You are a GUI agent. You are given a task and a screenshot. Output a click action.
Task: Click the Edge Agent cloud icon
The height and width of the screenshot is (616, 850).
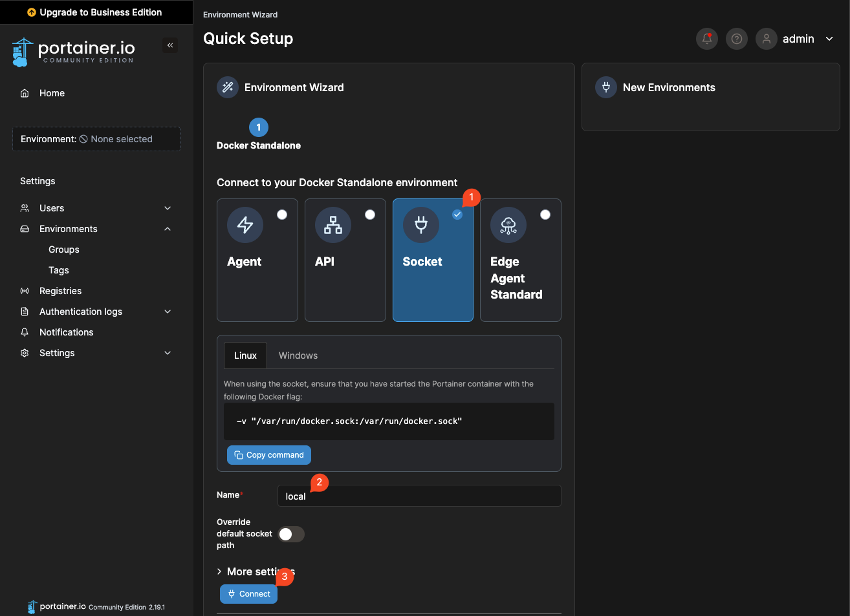[508, 225]
